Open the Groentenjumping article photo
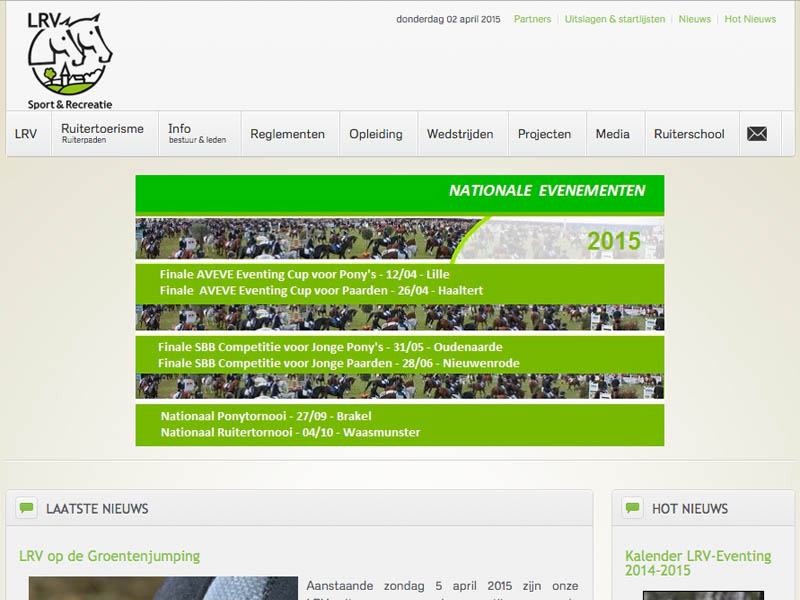800x600 pixels. click(x=163, y=588)
